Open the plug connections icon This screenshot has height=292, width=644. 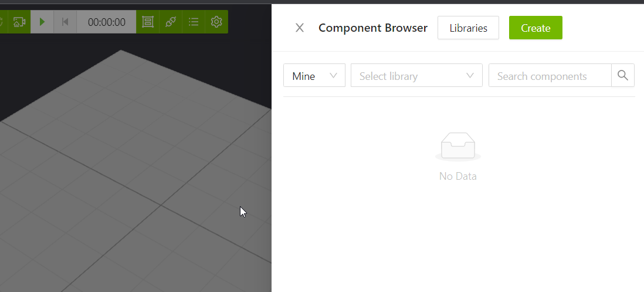(171, 22)
